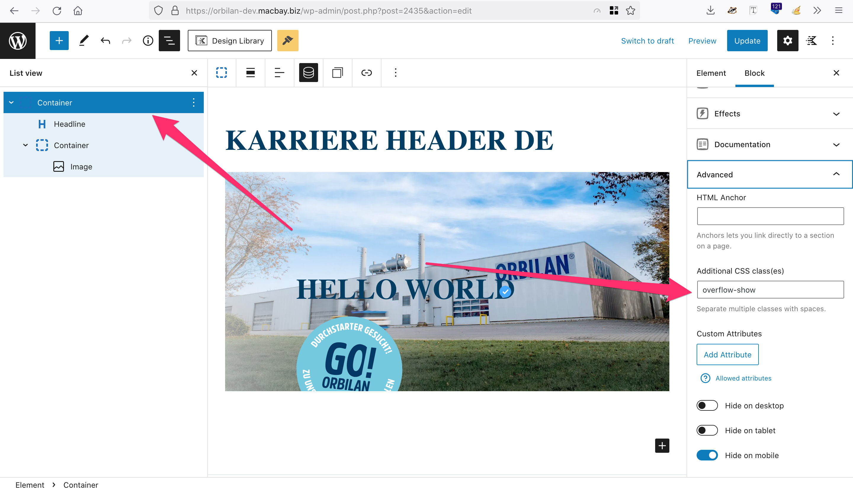853x504 pixels.
Task: Toggle Hide on tablet switch
Action: pyautogui.click(x=707, y=430)
